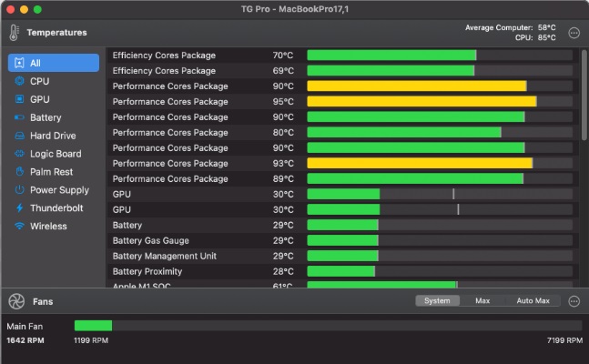Click the 1642 RPM current speed
The height and width of the screenshot is (364, 589).
25,340
